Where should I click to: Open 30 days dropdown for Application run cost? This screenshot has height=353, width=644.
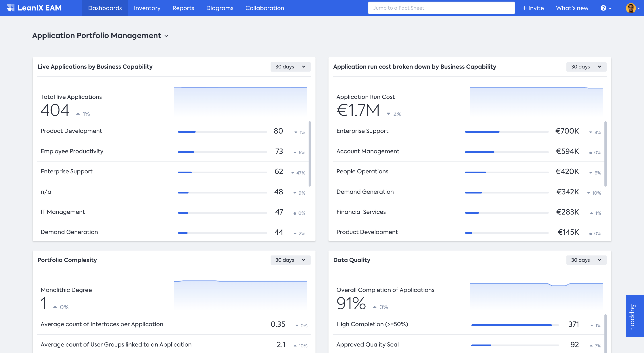click(x=586, y=67)
